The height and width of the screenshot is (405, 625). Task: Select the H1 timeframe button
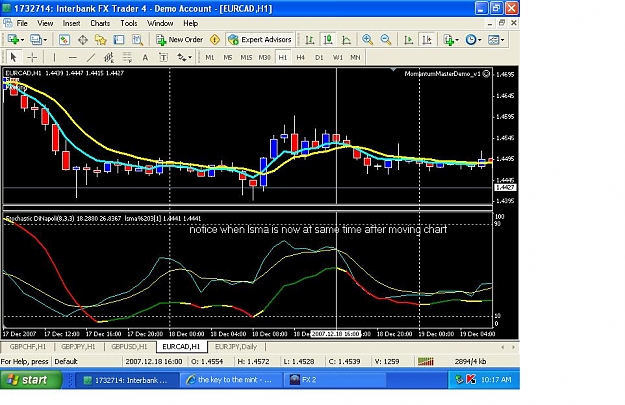click(x=283, y=57)
